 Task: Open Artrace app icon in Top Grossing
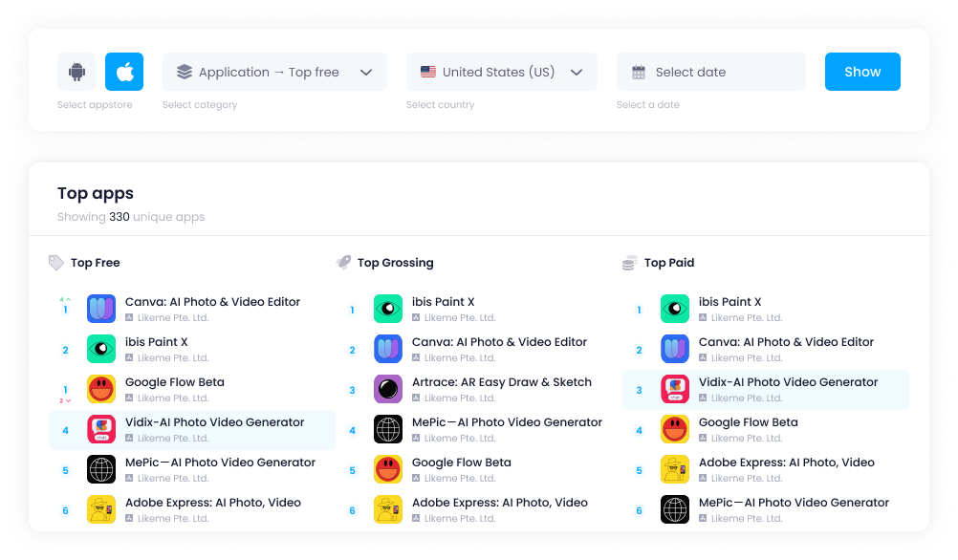click(x=388, y=389)
